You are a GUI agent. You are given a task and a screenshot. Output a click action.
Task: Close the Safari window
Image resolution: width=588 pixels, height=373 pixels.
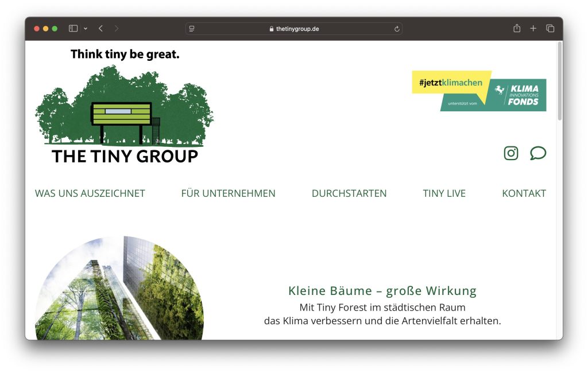tap(37, 29)
